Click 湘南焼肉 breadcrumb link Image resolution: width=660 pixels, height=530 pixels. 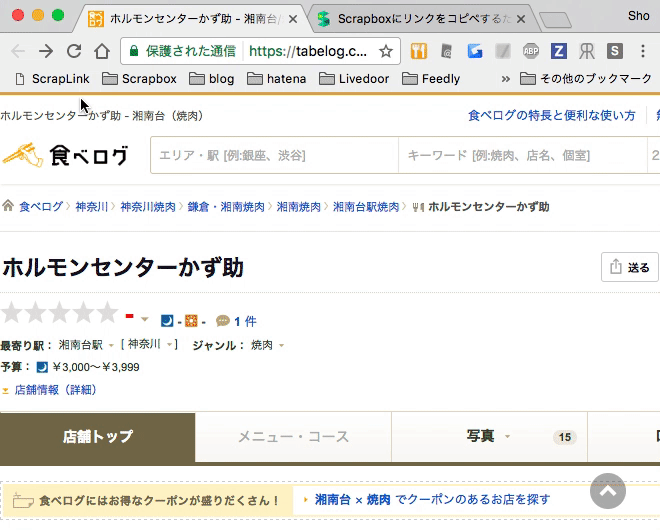click(298, 207)
